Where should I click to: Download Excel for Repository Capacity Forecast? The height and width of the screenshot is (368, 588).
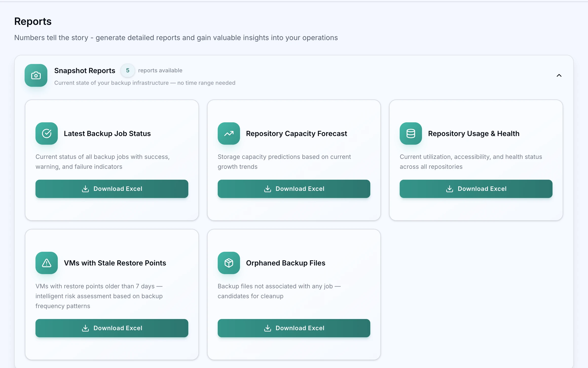(294, 189)
